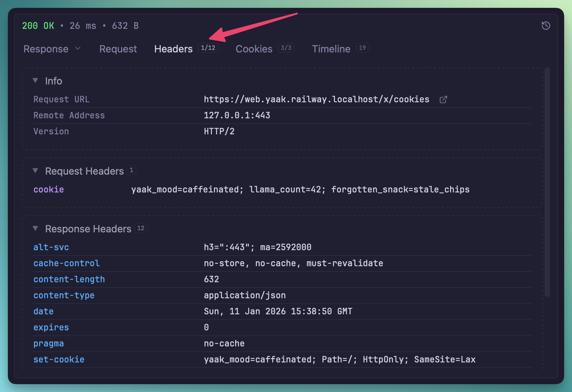Open the Response view dropdown
Viewport: 572px width, 392px height.
tap(52, 49)
